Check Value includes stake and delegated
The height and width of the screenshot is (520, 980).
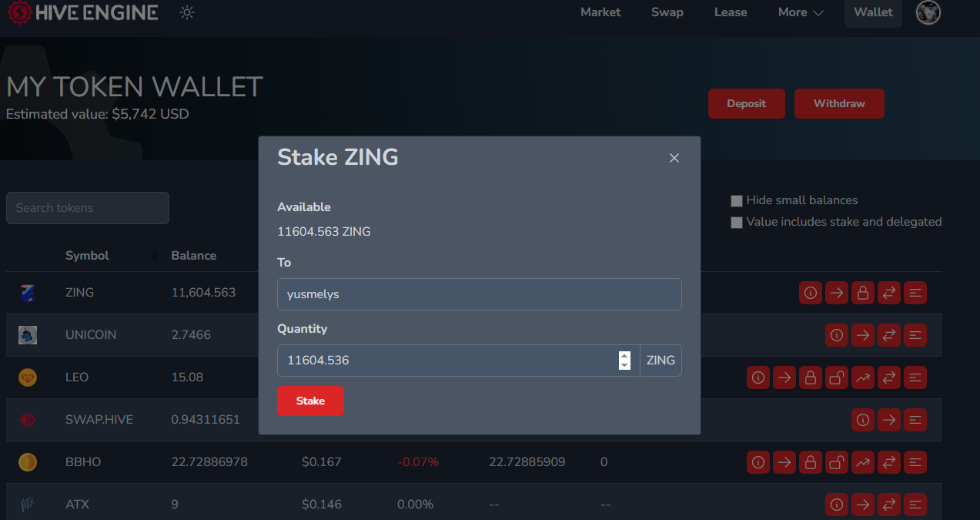tap(738, 222)
